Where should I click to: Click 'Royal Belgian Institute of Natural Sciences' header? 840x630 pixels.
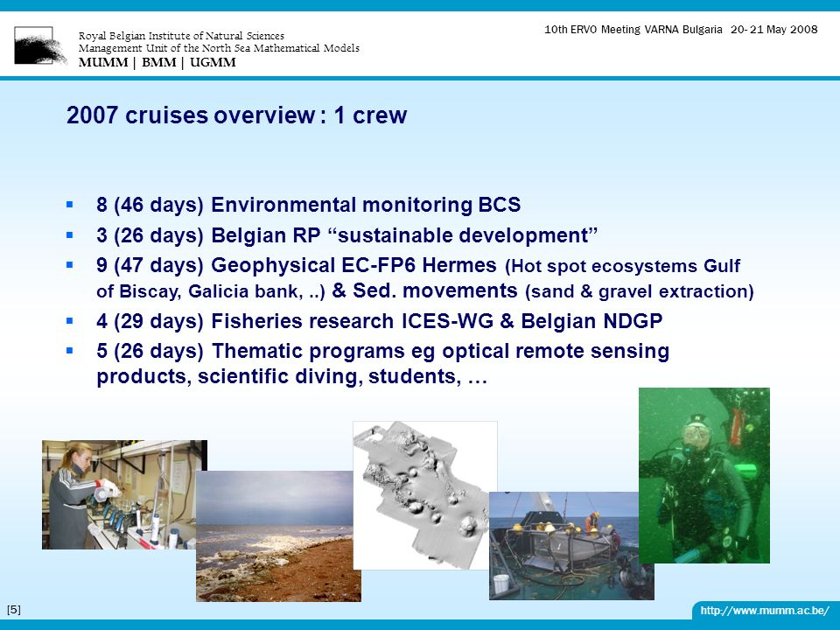pyautogui.click(x=182, y=36)
